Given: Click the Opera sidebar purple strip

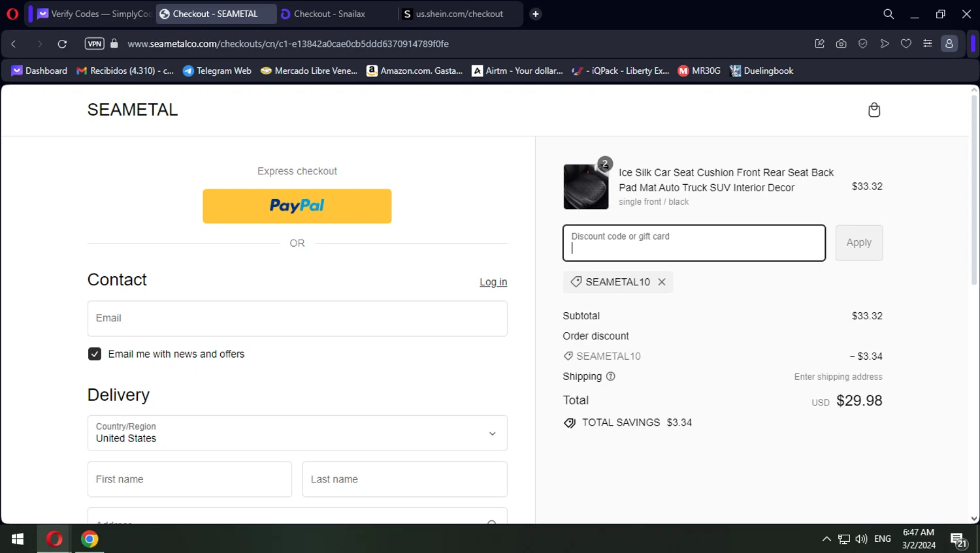Looking at the screenshot, I should click(973, 44).
